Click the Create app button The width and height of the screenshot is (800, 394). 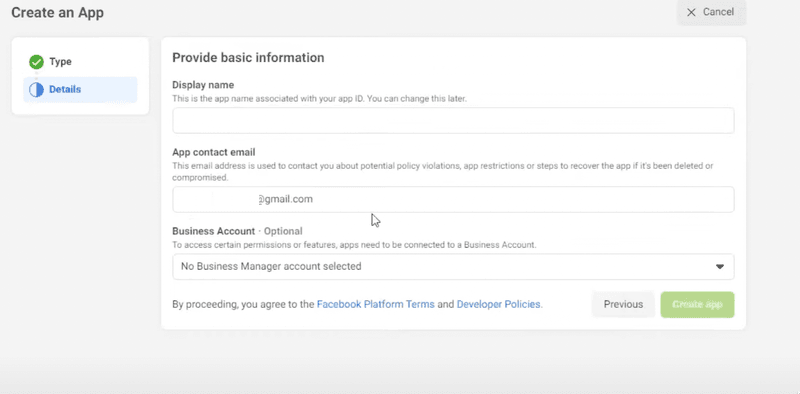pos(697,305)
